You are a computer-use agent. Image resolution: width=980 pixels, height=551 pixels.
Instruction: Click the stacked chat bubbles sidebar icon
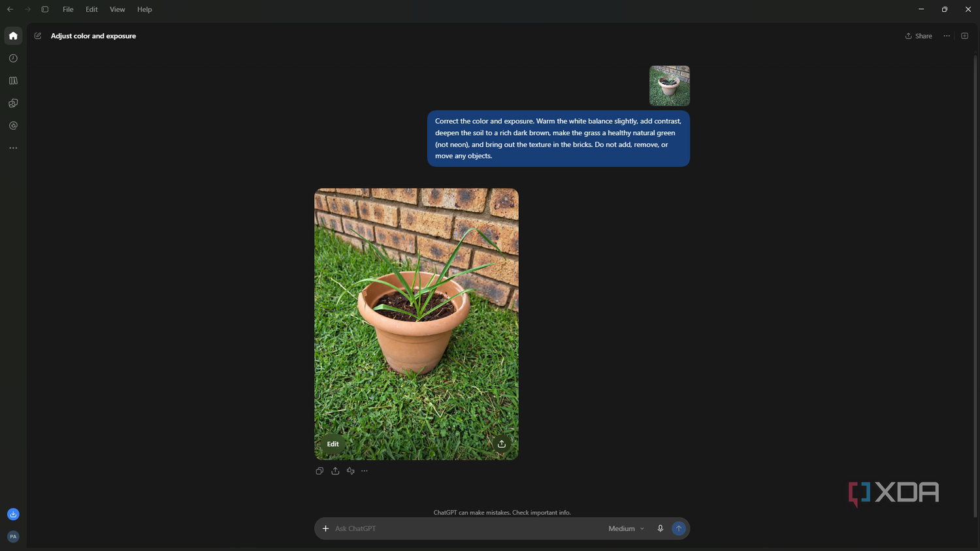[x=13, y=103]
